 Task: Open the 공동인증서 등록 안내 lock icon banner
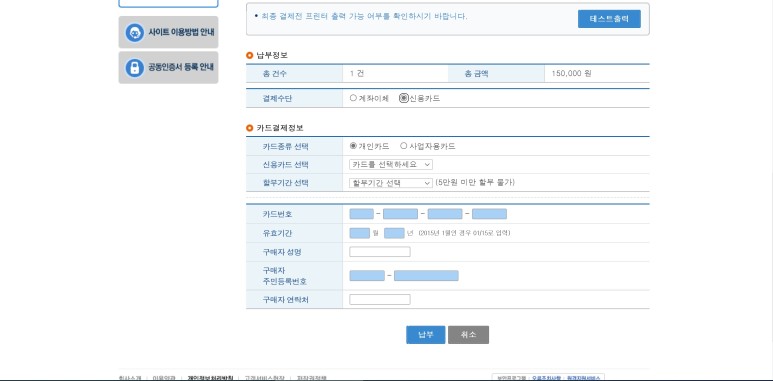coord(168,68)
